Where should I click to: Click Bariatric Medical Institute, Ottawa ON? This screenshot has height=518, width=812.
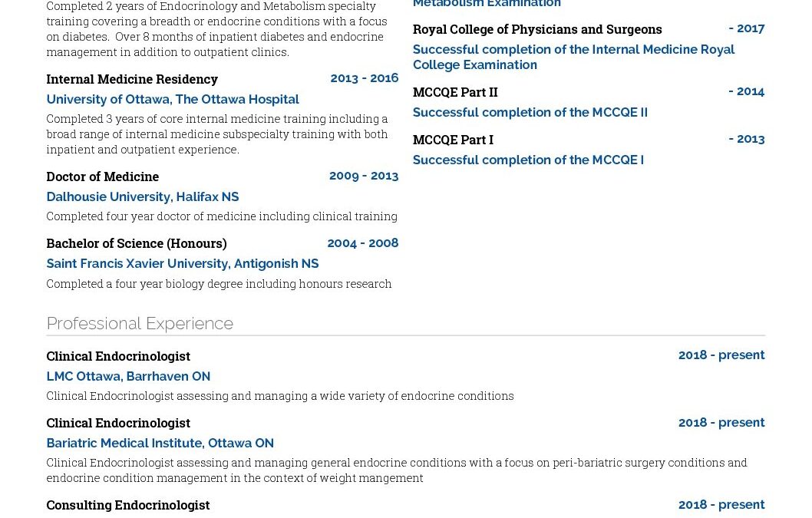(160, 444)
